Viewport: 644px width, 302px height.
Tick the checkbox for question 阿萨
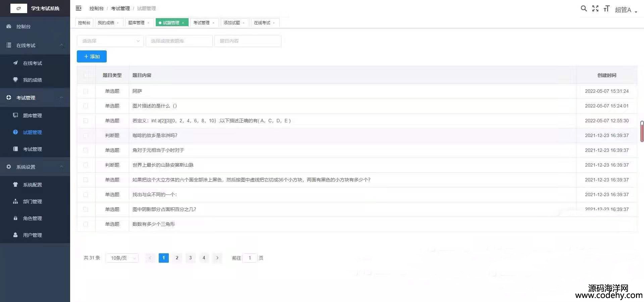(x=86, y=91)
